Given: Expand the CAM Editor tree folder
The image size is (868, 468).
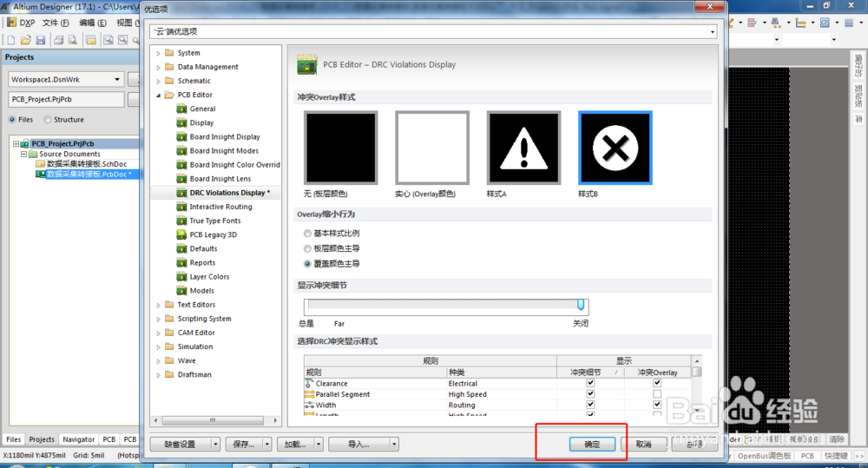Looking at the screenshot, I should (x=158, y=333).
